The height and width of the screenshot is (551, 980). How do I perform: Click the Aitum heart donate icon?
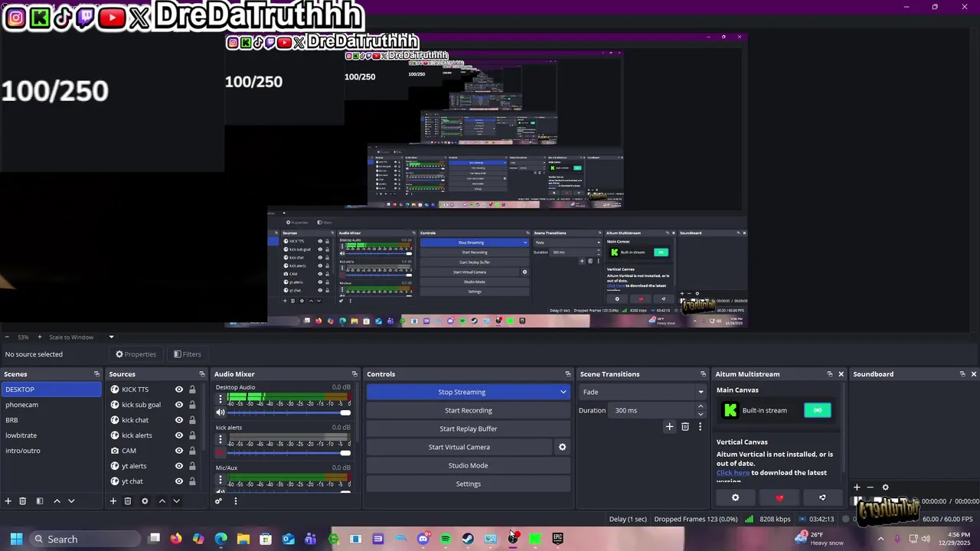click(779, 497)
